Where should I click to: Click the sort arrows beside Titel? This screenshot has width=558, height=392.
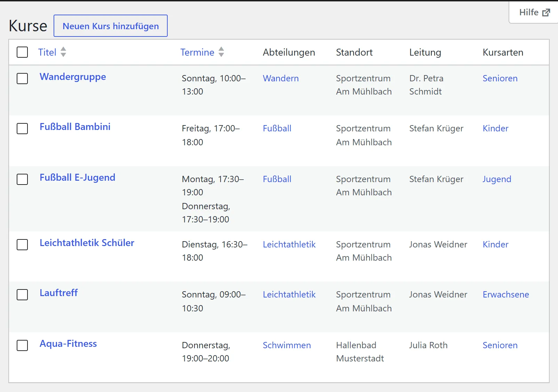(63, 52)
